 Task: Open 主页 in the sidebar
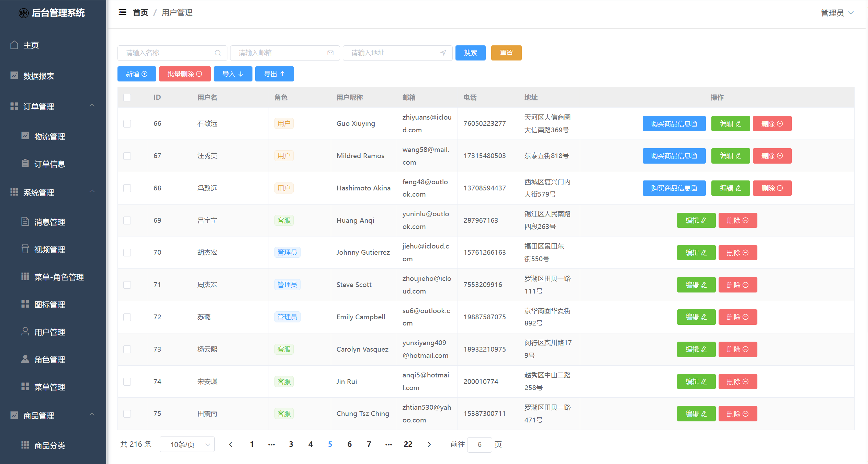click(x=53, y=45)
